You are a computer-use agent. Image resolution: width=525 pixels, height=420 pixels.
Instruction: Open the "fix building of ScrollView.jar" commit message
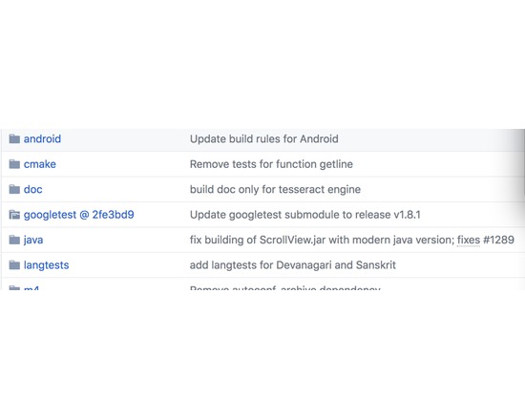coord(322,240)
